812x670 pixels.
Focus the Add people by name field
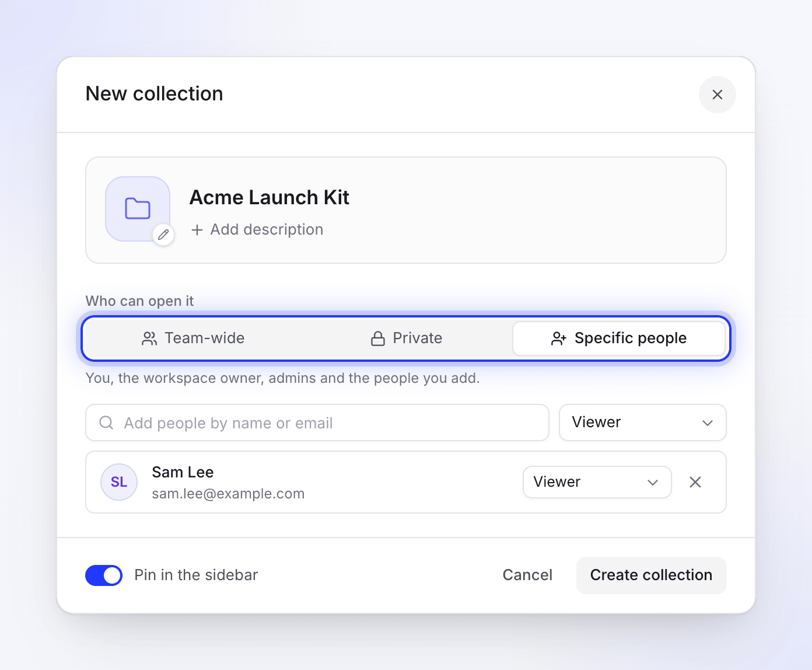317,423
